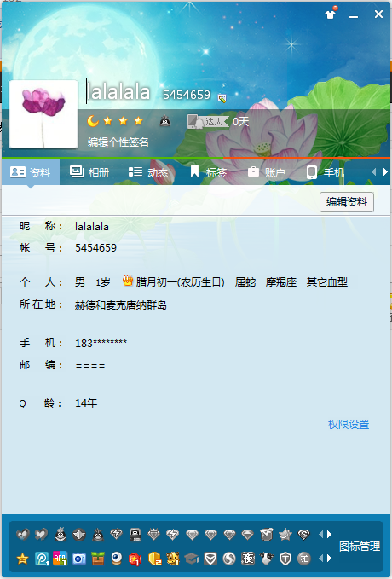Switch to the 资料 tab

[31, 172]
